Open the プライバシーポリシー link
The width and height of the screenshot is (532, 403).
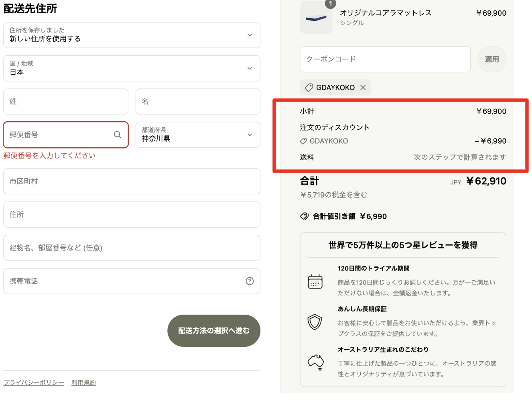34,383
